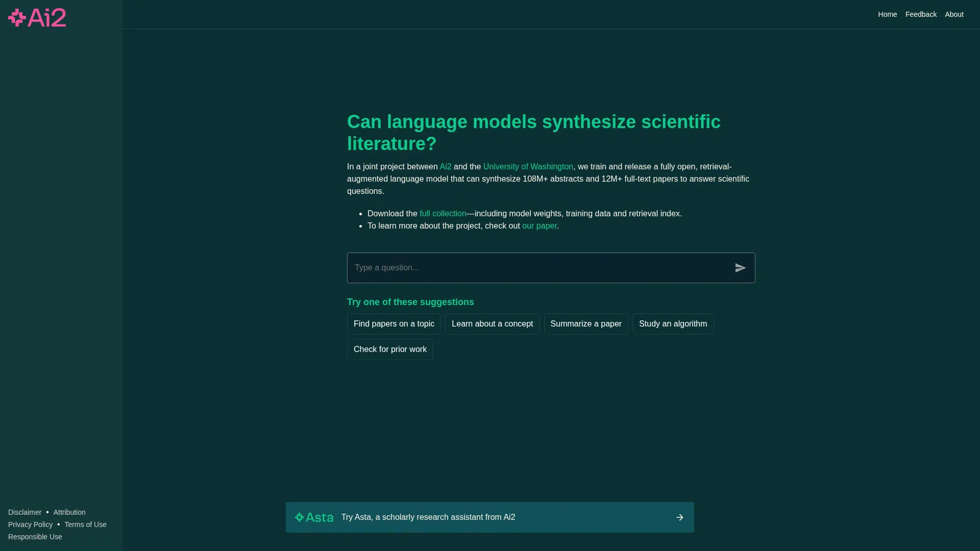Choose 'Learn about a concept' suggestion
Screen dimensions: 980x551
492,324
